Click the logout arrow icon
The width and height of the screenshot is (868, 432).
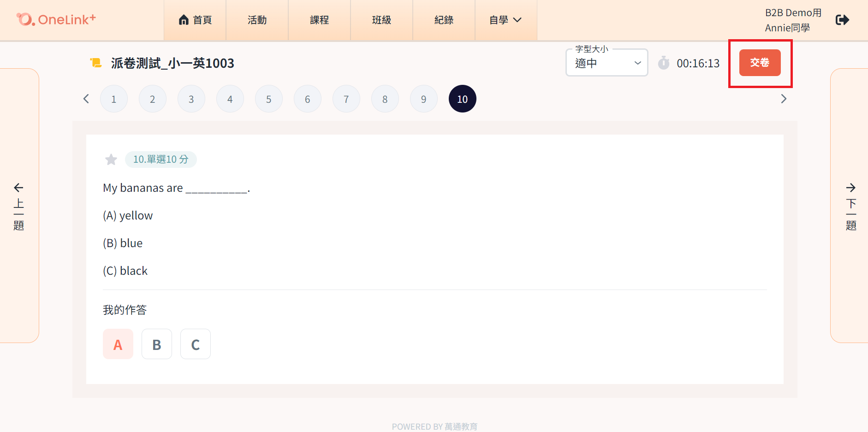pos(842,20)
